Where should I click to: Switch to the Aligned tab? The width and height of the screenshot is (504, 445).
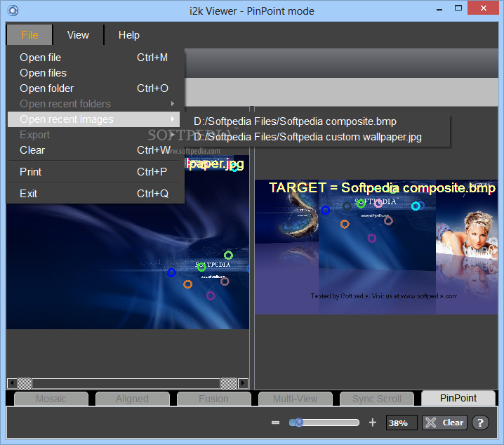point(133,399)
